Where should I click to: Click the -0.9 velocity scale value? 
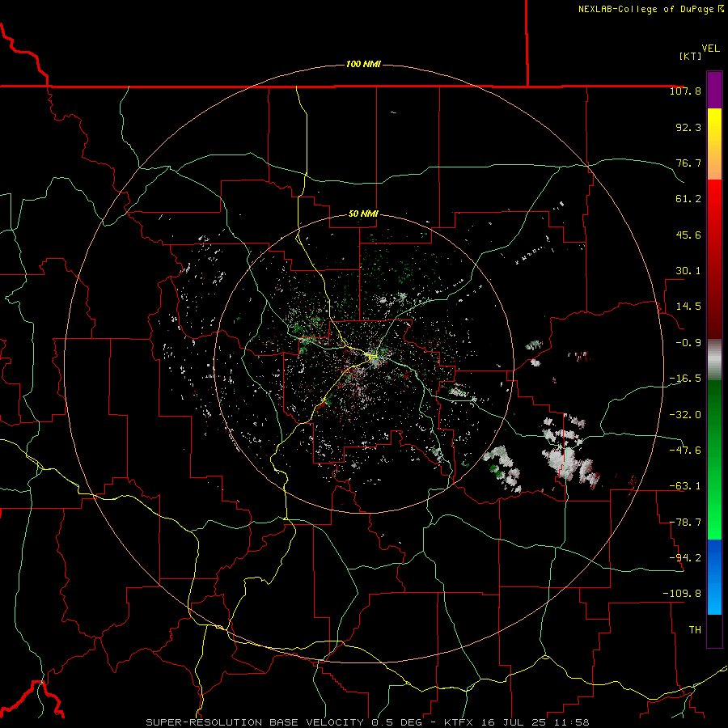pyautogui.click(x=688, y=343)
